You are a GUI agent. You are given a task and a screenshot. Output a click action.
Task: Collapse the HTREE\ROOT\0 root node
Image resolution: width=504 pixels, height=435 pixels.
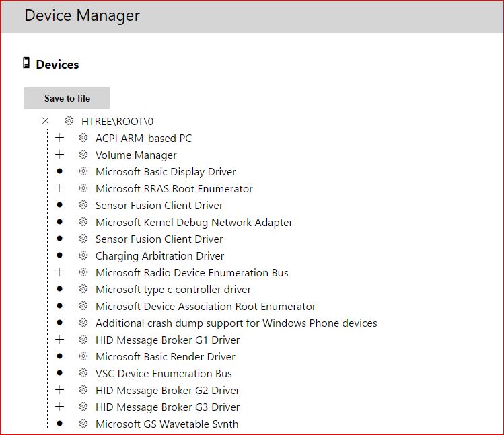click(x=46, y=121)
